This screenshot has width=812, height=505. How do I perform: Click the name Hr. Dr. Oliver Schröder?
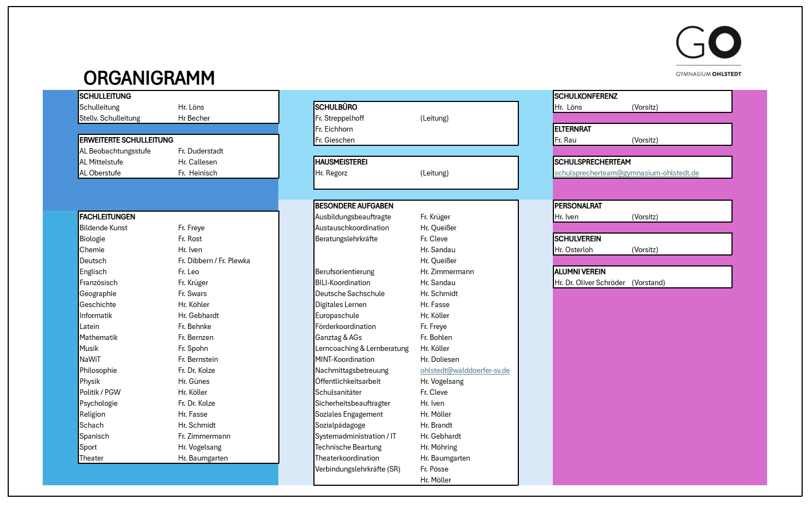[590, 283]
